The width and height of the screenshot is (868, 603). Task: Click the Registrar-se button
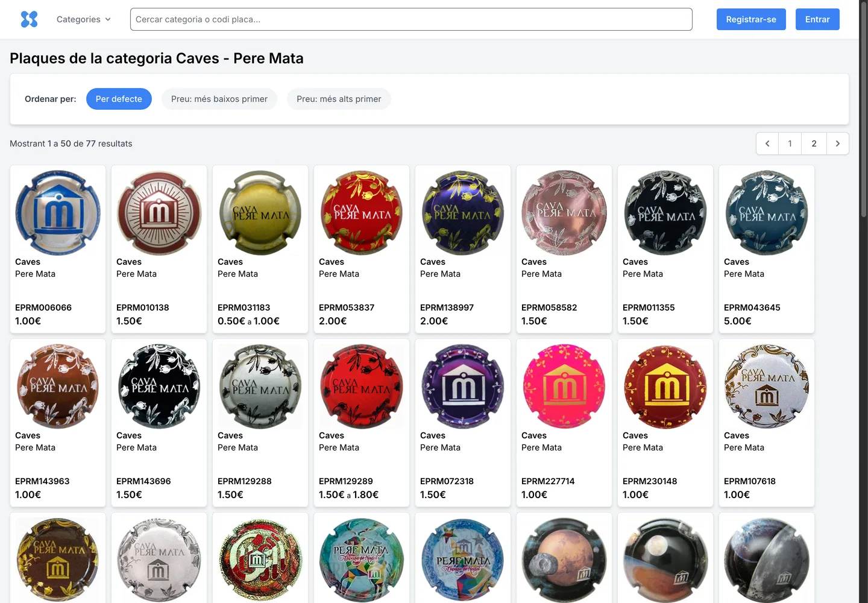(751, 19)
